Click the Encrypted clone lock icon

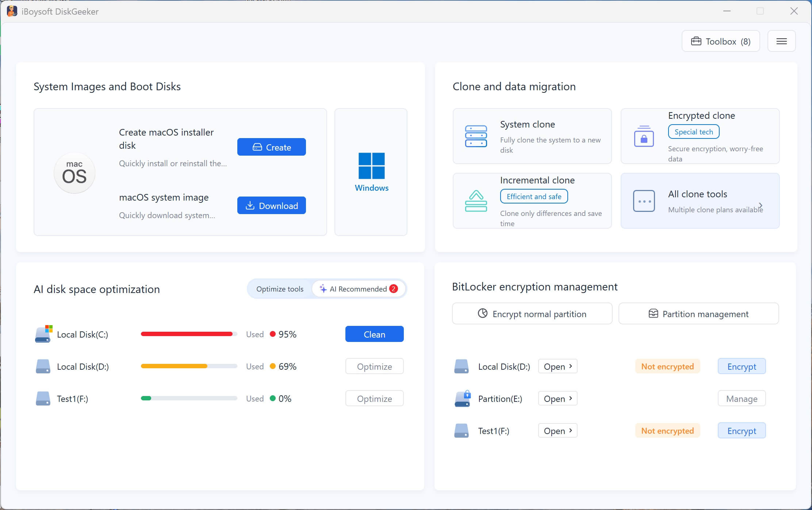point(644,136)
